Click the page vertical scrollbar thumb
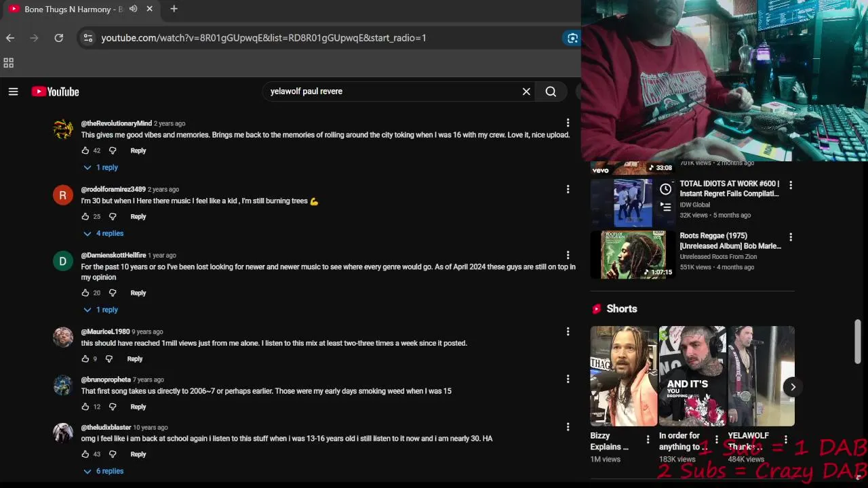 (858, 342)
